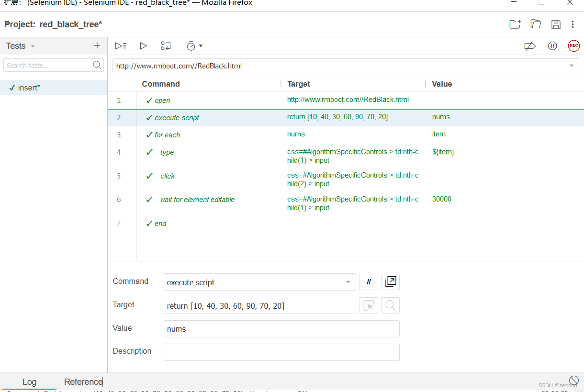Screen dimensions: 584x392
Task: Add a new test with plus icon
Action: [x=97, y=45]
